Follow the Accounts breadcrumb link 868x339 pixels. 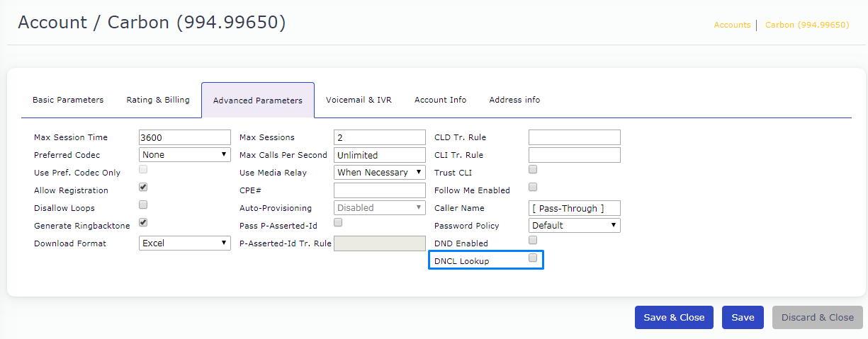(x=732, y=25)
